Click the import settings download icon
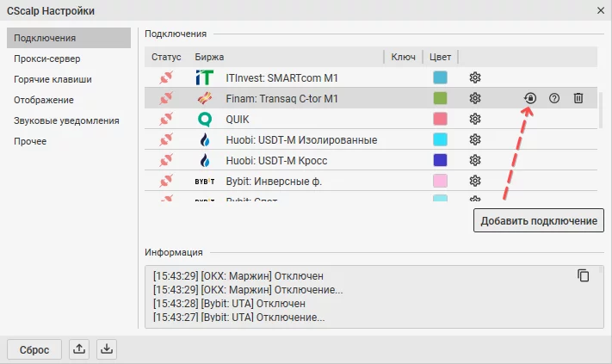The height and width of the screenshot is (364, 612). tap(107, 349)
